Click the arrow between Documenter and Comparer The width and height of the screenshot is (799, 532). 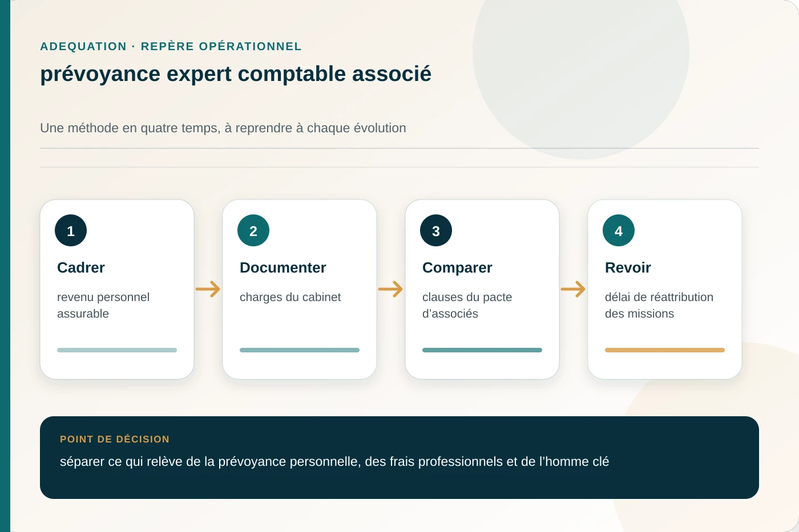[x=391, y=289]
